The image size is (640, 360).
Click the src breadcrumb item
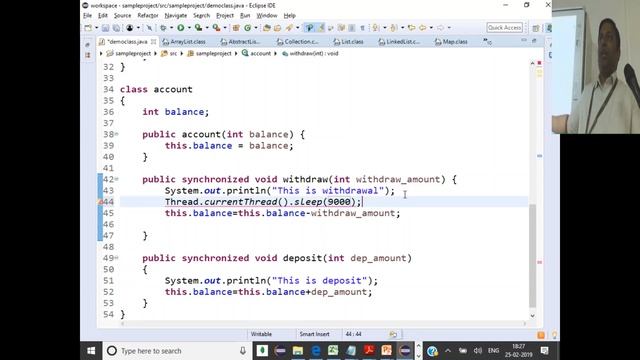pyautogui.click(x=169, y=53)
